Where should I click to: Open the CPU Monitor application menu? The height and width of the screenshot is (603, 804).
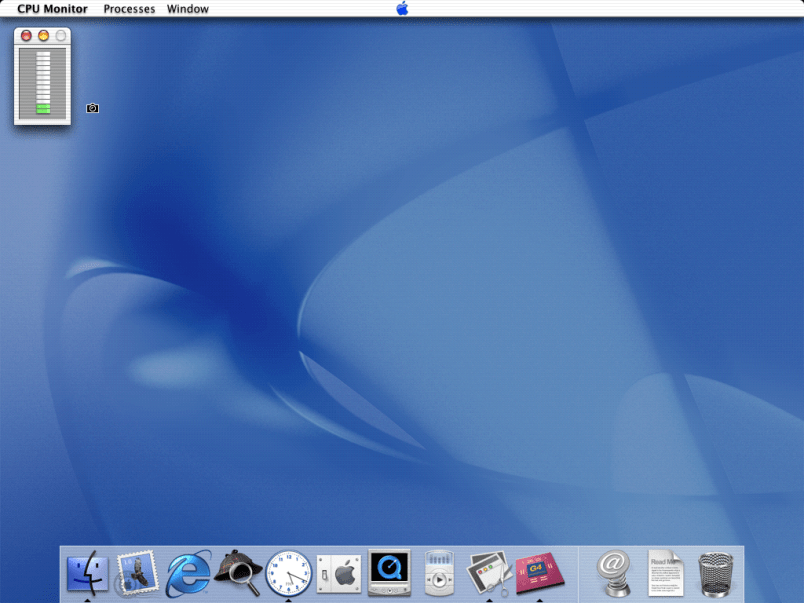pos(52,9)
